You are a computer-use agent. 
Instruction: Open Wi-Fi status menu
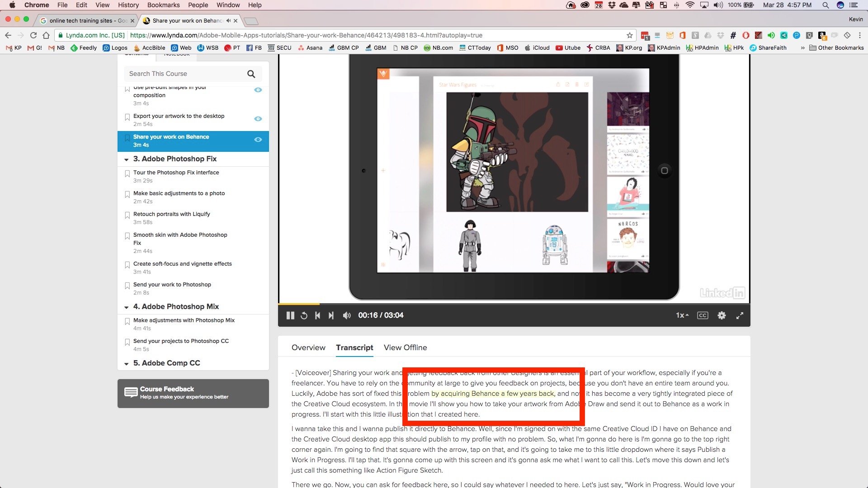(690, 5)
